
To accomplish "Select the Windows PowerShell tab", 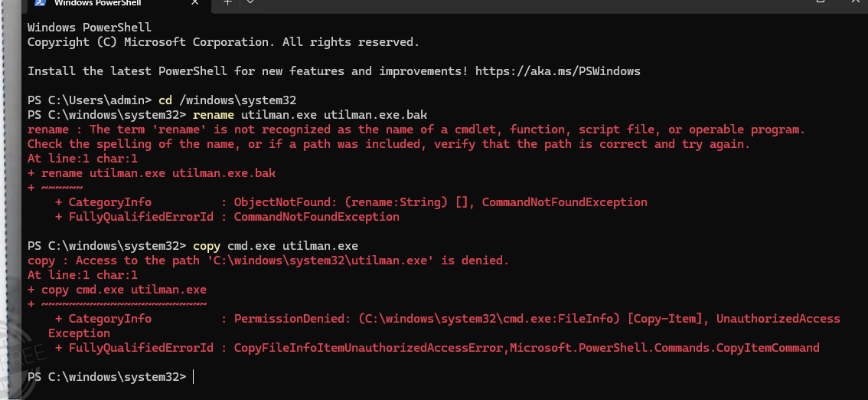I will [100, 3].
